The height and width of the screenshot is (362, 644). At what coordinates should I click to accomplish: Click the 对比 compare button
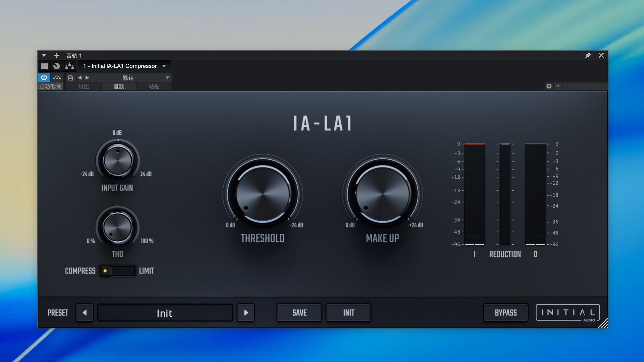click(84, 86)
